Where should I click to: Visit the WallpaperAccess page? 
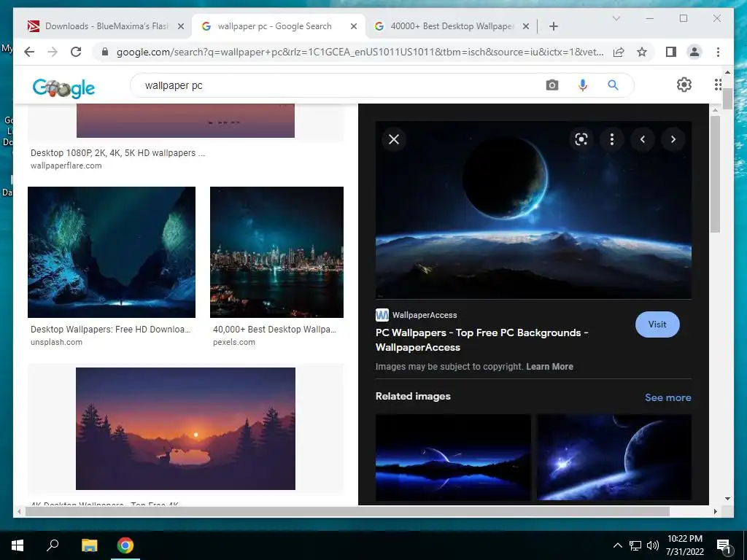pyautogui.click(x=657, y=324)
